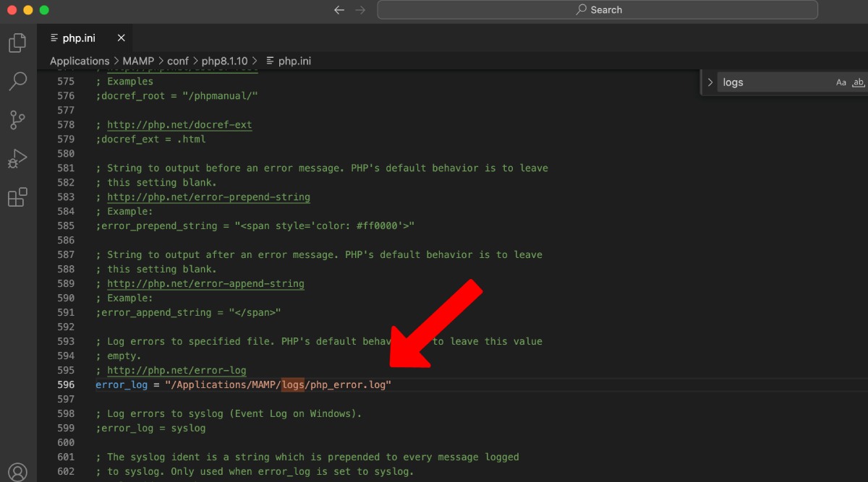Click ';docref_root = "/phpmanual/"' line

pos(176,95)
